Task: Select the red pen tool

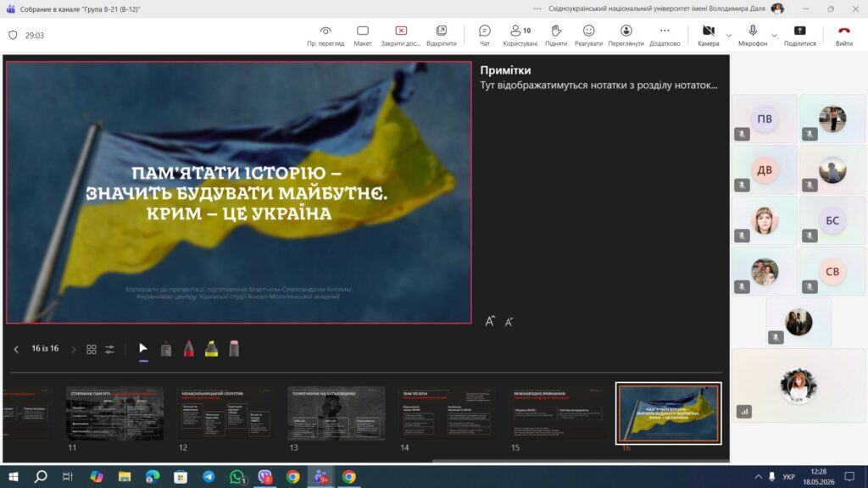Action: click(x=189, y=348)
